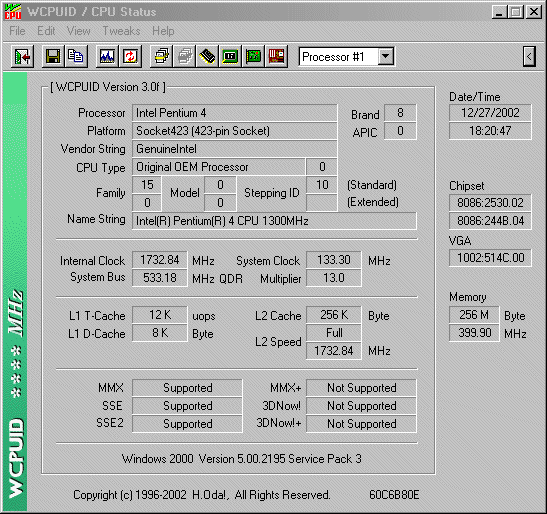This screenshot has width=547, height=514.
Task: Click the green chipset board icon
Action: pos(230,56)
